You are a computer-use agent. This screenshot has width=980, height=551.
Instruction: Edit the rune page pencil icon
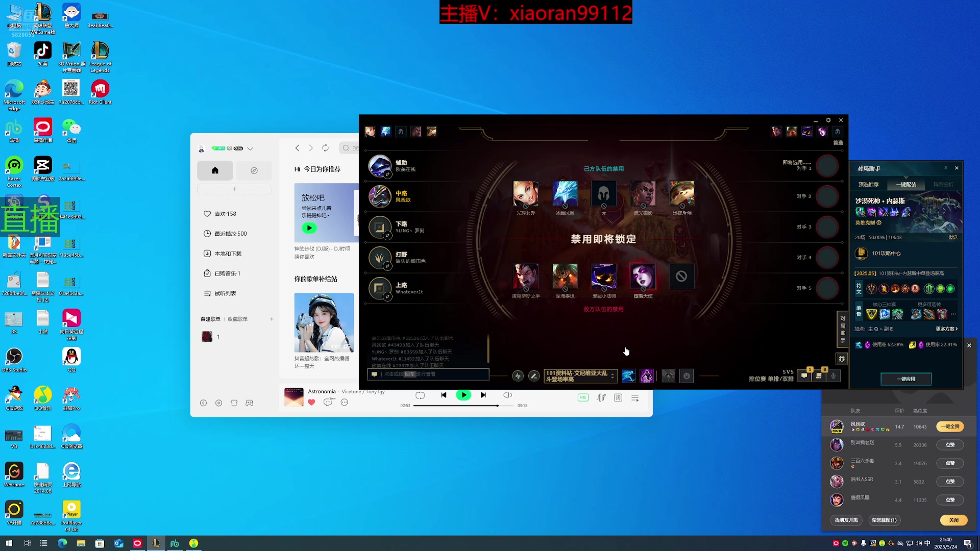pyautogui.click(x=534, y=376)
